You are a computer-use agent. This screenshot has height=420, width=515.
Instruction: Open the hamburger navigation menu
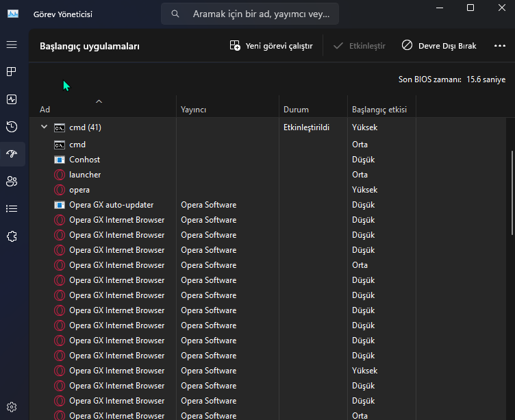pyautogui.click(x=12, y=45)
